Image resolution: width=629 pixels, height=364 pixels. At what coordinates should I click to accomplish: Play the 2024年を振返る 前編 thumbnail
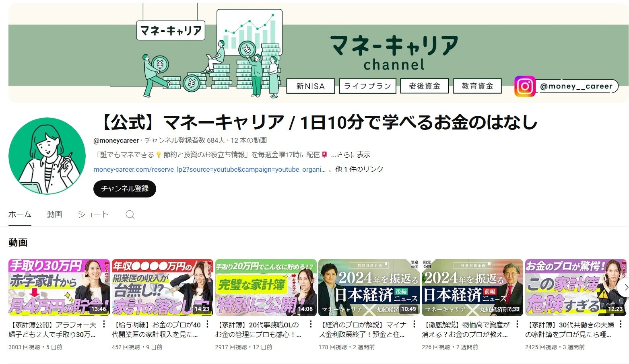472,288
